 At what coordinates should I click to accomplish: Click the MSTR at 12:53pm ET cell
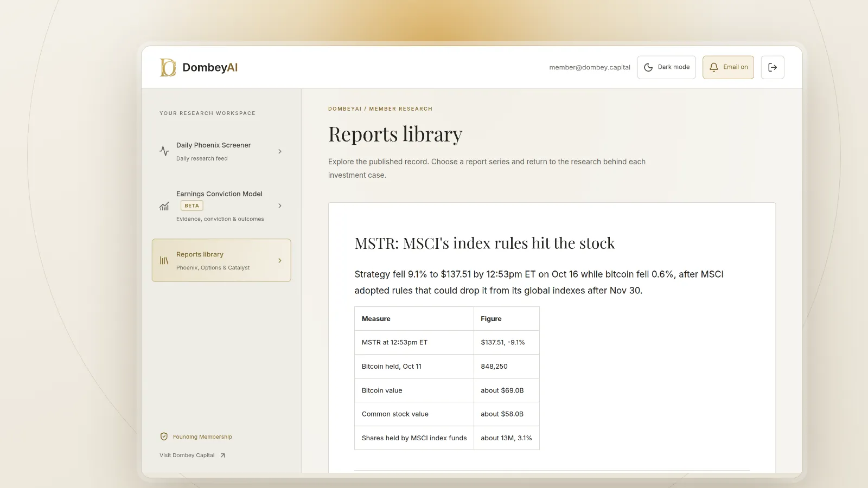[414, 343]
